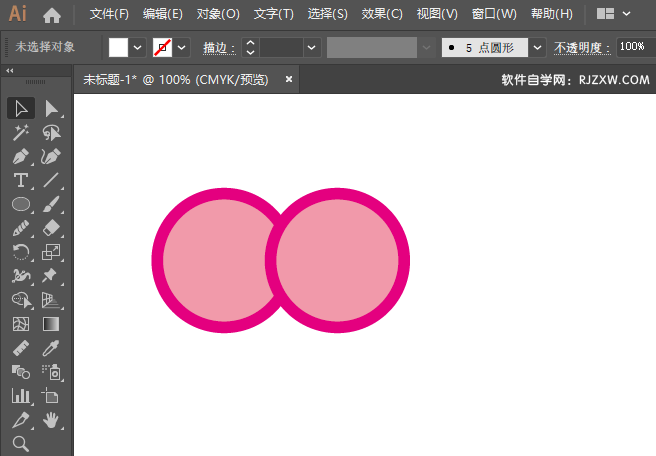656x456 pixels.
Task: Activate the Type tool
Action: pyautogui.click(x=21, y=181)
